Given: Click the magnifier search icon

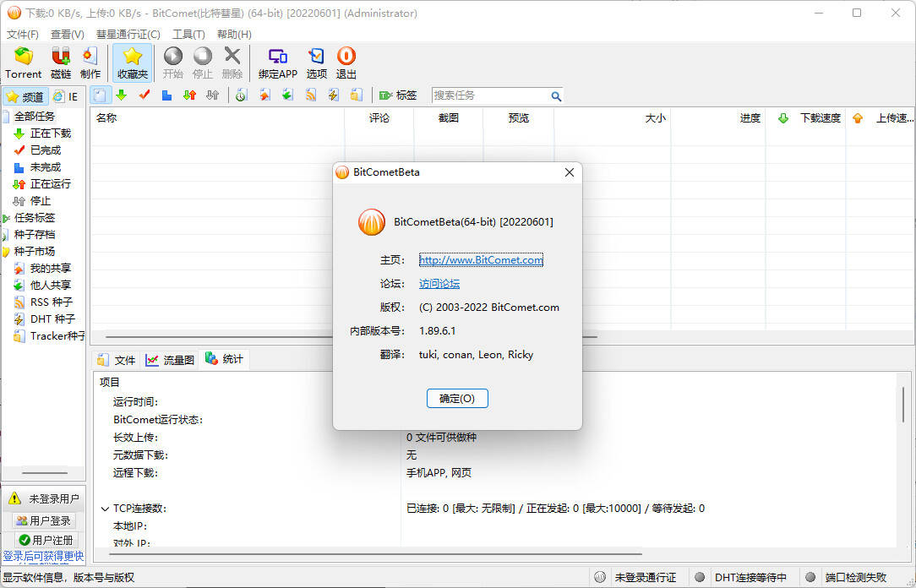Looking at the screenshot, I should pyautogui.click(x=556, y=95).
